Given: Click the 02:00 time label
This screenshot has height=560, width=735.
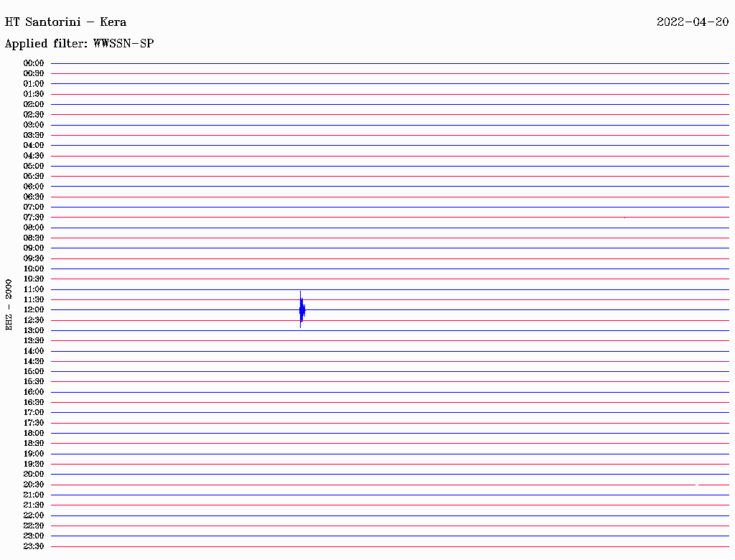Looking at the screenshot, I should tap(34, 105).
